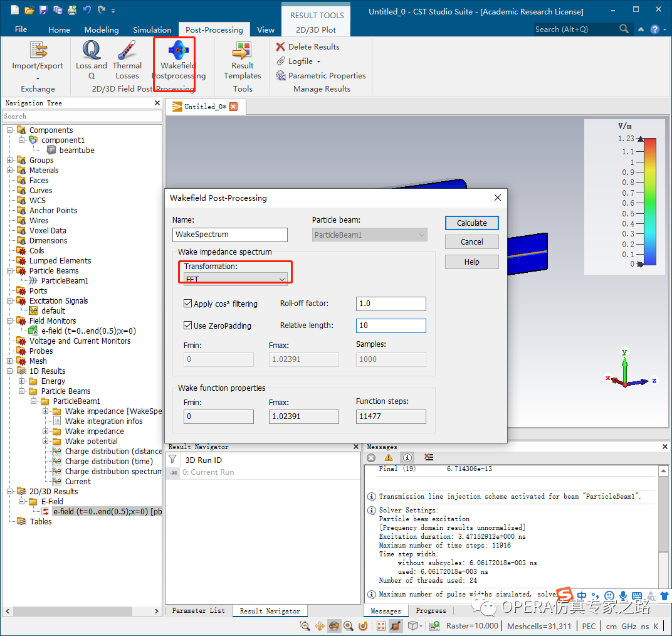Switch to the Simulation ribbon tab
This screenshot has height=636, width=672.
click(x=152, y=29)
